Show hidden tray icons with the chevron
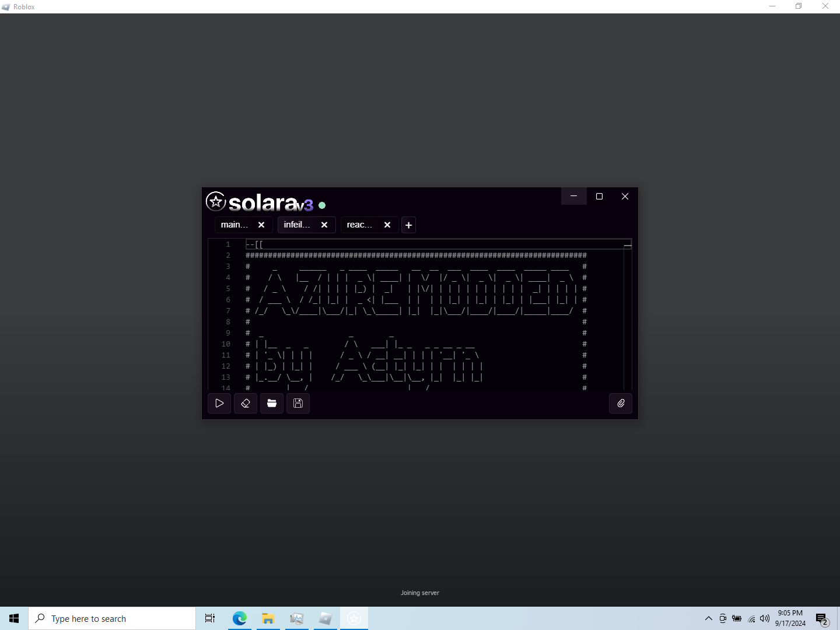 708,618
